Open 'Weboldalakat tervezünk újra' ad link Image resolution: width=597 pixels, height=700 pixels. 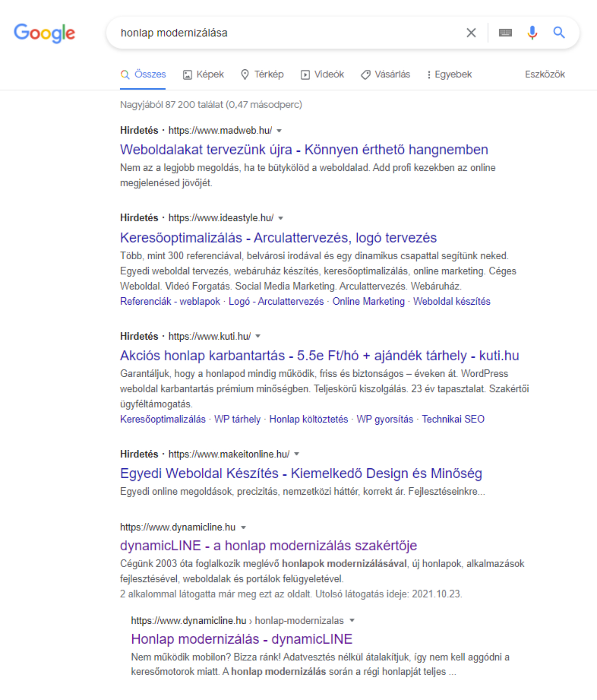point(304,150)
